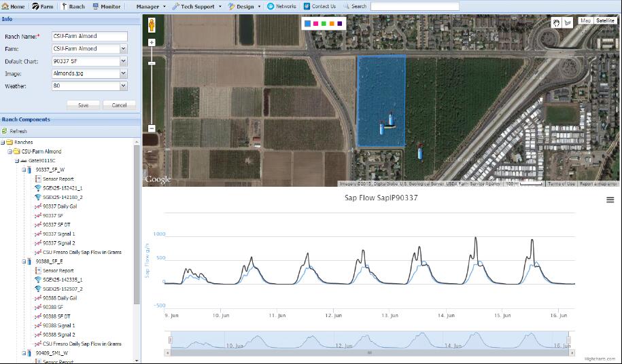Image resolution: width=622 pixels, height=364 pixels.
Task: Click the Save button
Action: 83,105
